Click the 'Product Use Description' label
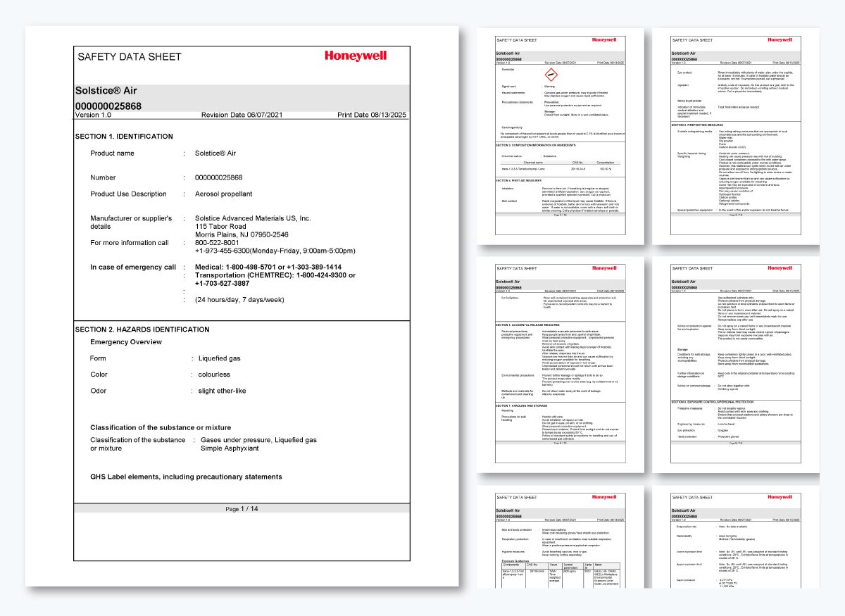The height and width of the screenshot is (616, 845). tap(129, 194)
